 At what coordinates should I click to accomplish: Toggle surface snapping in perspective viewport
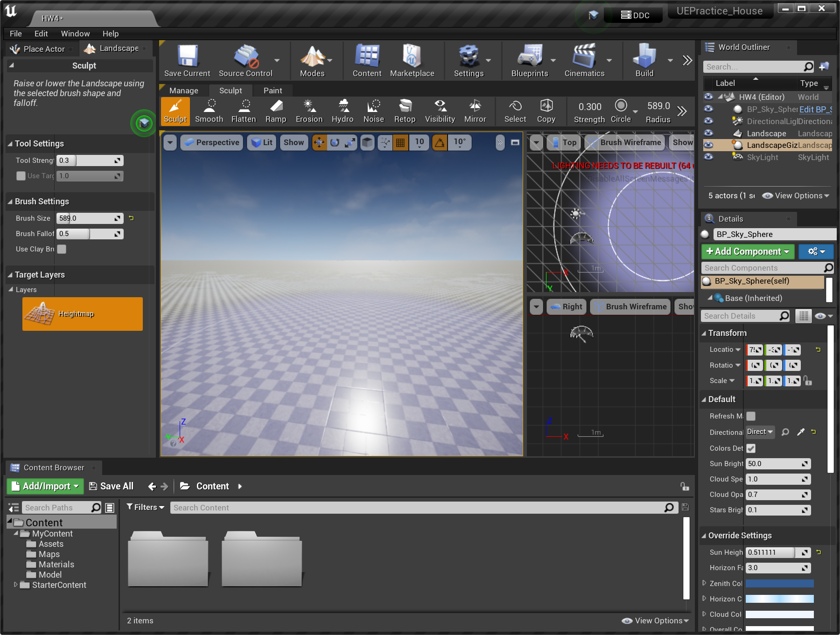click(385, 142)
